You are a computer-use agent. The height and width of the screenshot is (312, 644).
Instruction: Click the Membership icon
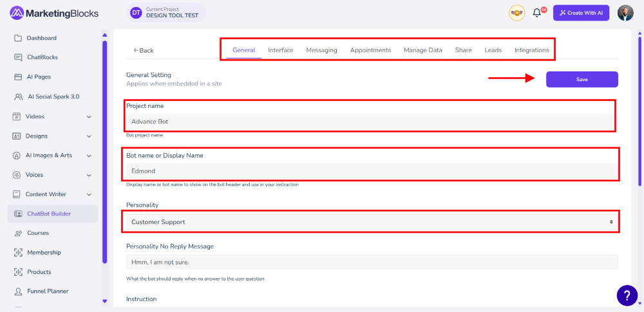18,252
